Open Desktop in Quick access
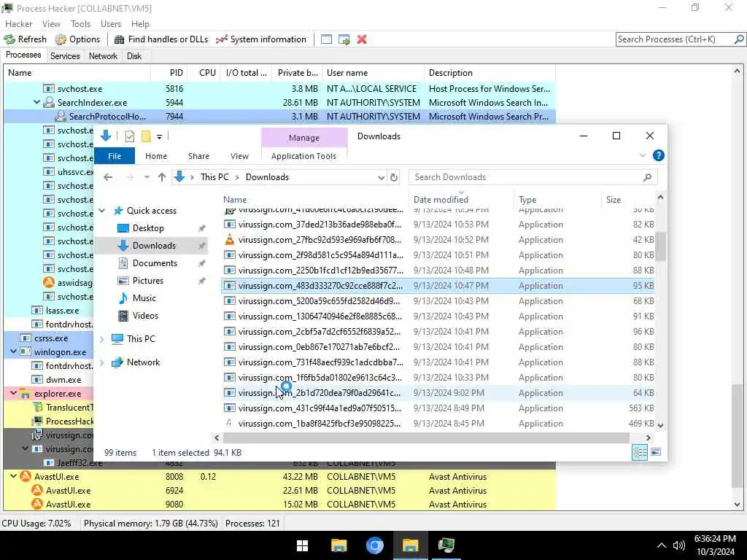Viewport: 747px width, 560px height. [148, 228]
